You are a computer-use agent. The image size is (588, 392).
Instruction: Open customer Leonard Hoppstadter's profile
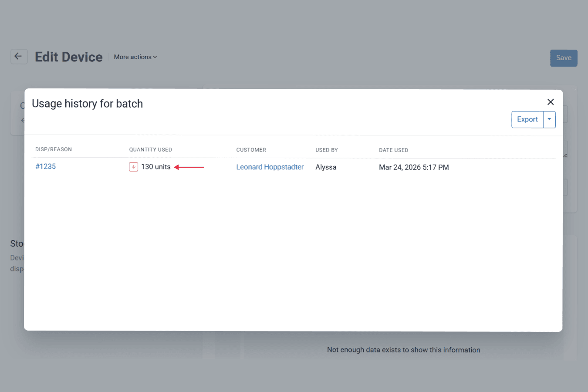(270, 167)
